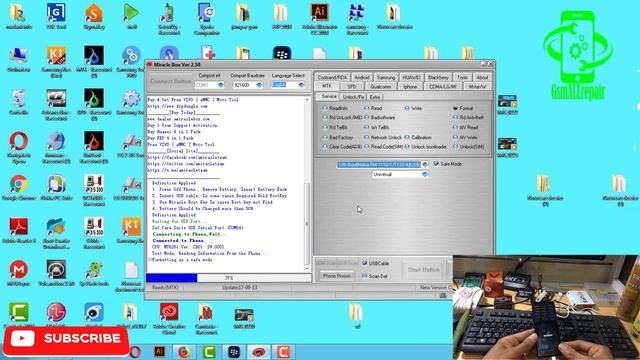Switch to the SPD tab

pyautogui.click(x=352, y=87)
